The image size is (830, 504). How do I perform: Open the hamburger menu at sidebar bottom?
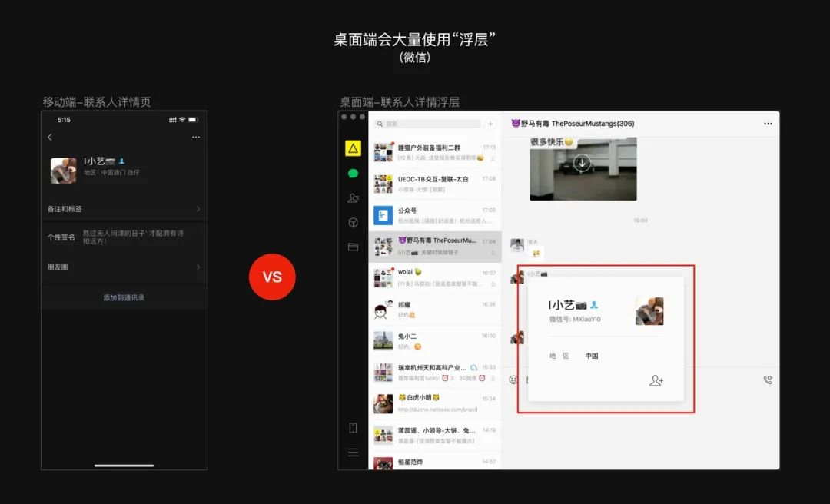pyautogui.click(x=353, y=453)
